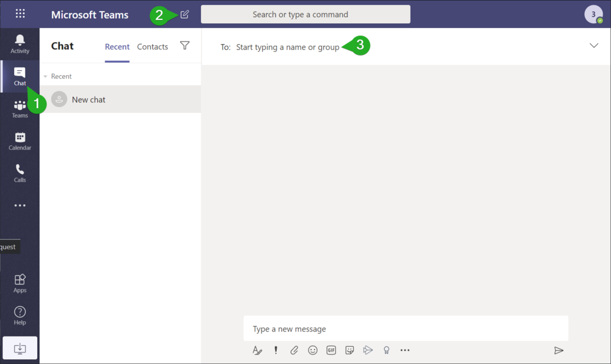This screenshot has height=364, width=611.
Task: Click the Praise badge icon
Action: click(x=386, y=351)
